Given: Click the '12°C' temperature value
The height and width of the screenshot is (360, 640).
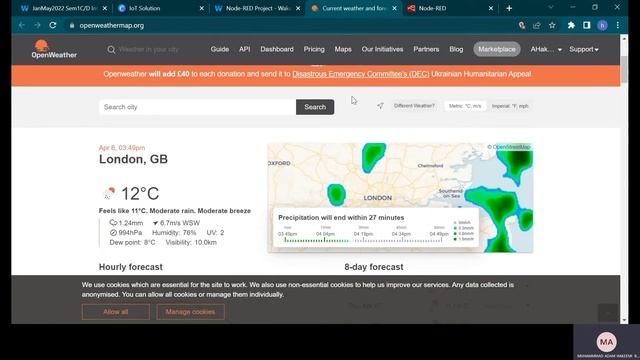Looking at the screenshot, I should point(140,193).
